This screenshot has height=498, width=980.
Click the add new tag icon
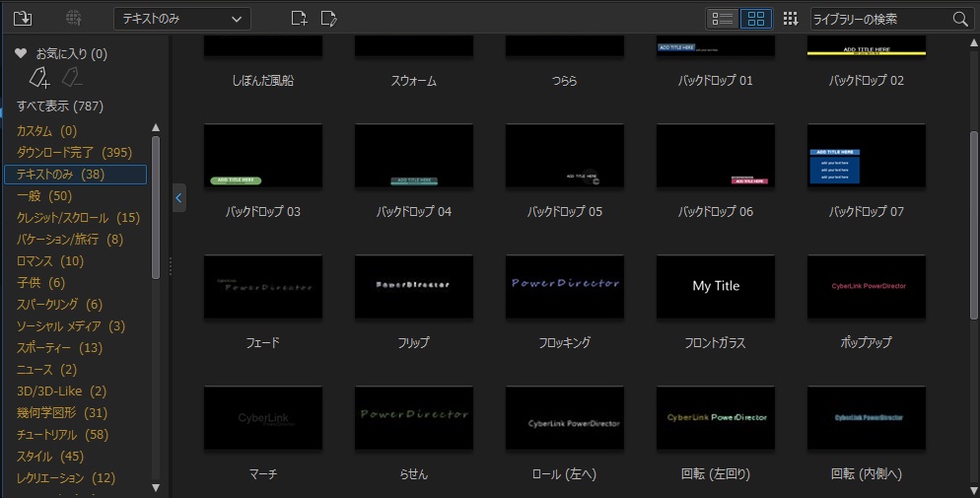point(39,78)
